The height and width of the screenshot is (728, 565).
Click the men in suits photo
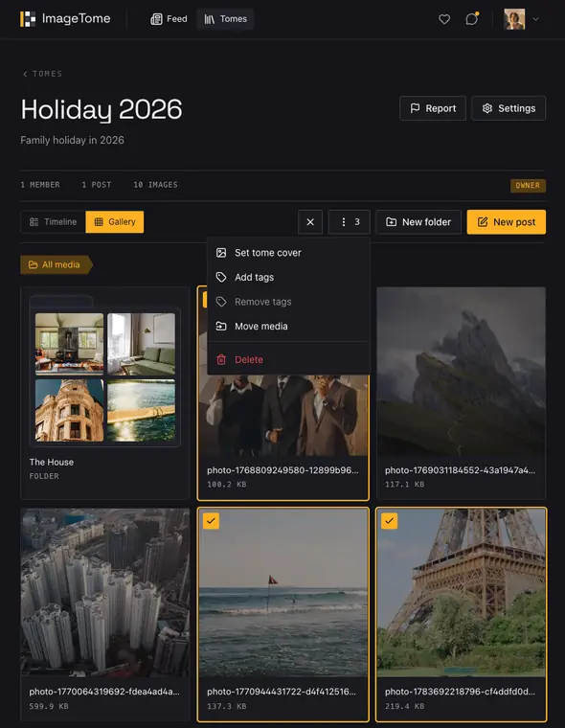tap(283, 416)
